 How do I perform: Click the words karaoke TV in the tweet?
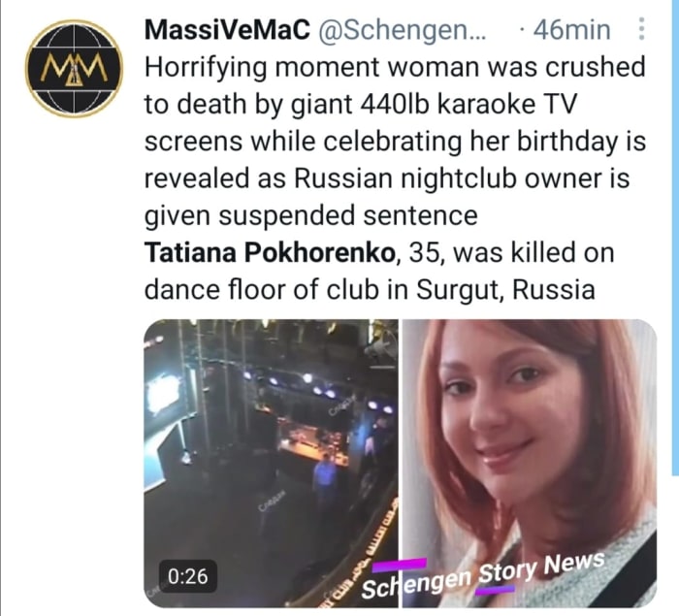tap(506, 105)
